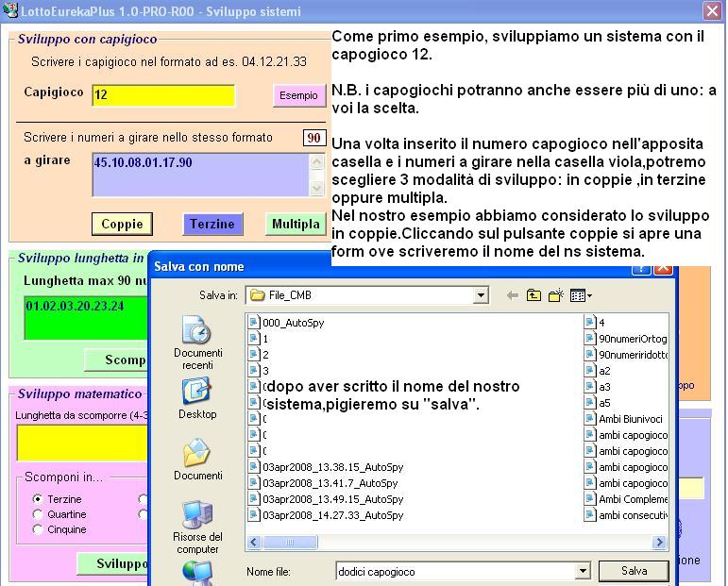The height and width of the screenshot is (586, 728).
Task: Click the Terzine development button
Action: point(212,224)
